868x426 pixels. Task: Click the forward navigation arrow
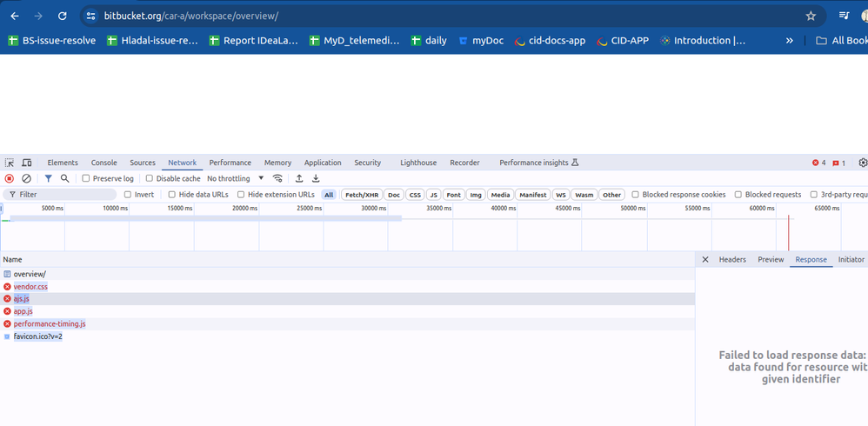click(x=38, y=16)
